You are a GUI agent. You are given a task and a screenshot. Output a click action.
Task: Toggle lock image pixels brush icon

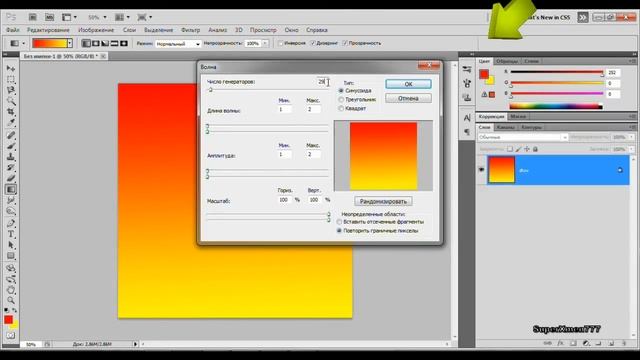click(518, 149)
